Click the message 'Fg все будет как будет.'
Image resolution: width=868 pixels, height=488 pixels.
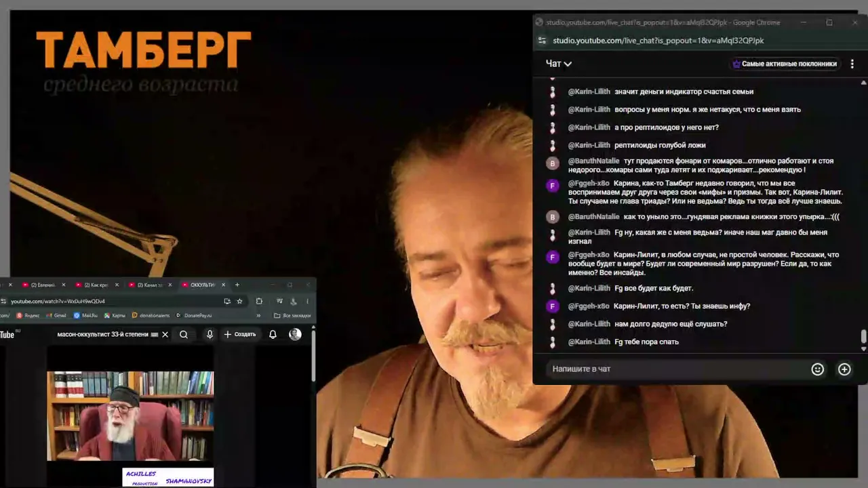[654, 289]
